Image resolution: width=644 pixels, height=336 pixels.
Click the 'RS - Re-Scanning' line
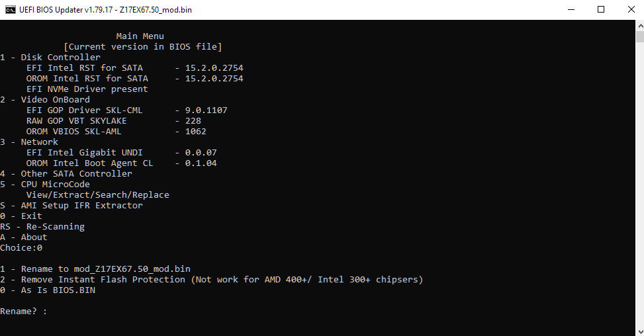point(42,226)
